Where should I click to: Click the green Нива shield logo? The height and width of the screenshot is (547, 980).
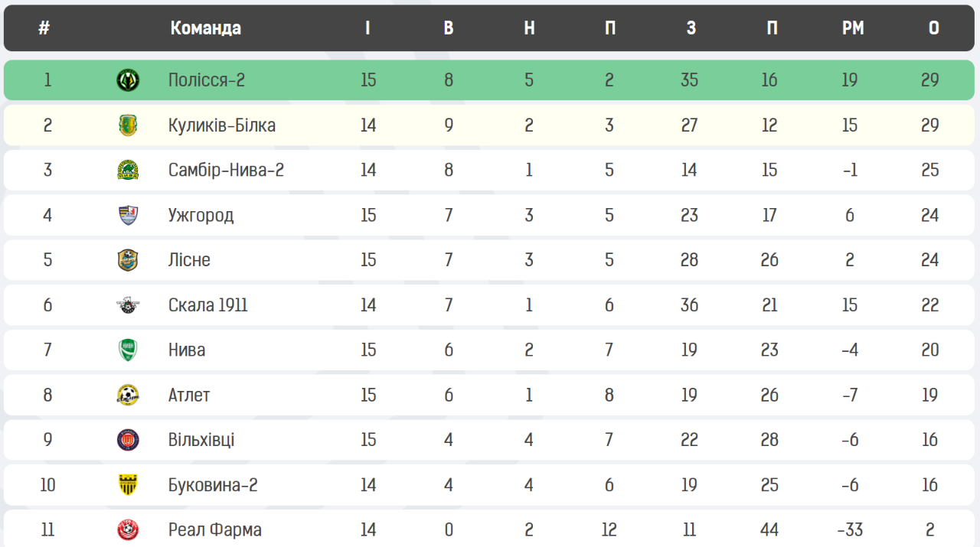tap(128, 350)
